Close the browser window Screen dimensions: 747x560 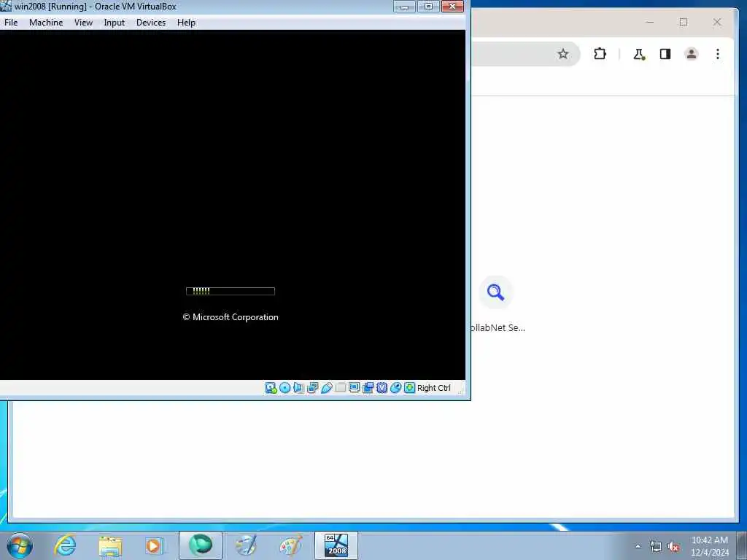point(717,22)
